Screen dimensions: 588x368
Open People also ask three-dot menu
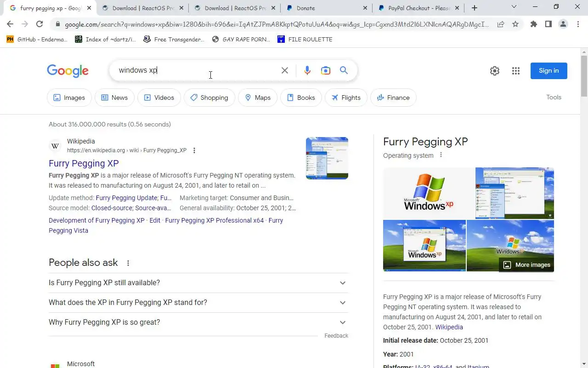(x=128, y=263)
